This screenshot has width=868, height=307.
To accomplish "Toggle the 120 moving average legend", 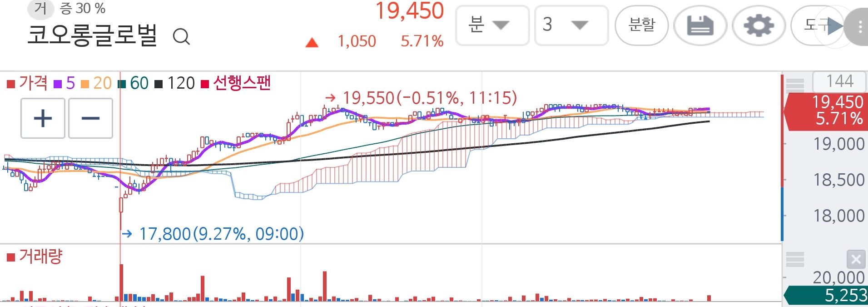I will pyautogui.click(x=175, y=83).
